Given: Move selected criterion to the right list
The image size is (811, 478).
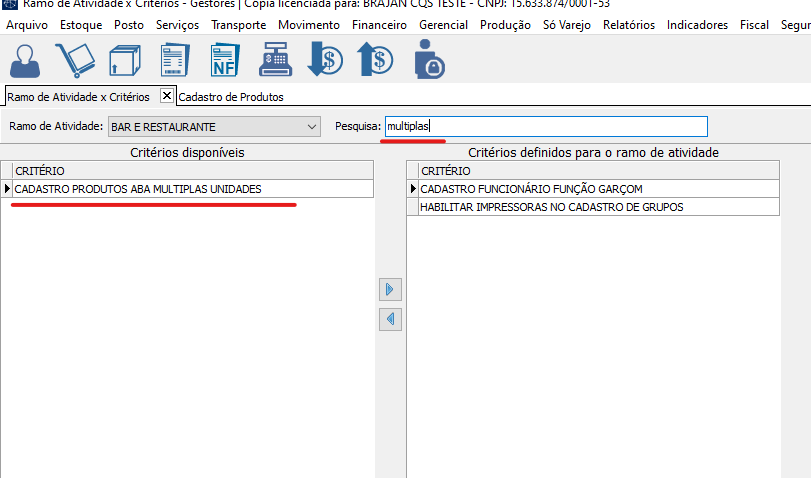Looking at the screenshot, I should click(x=390, y=289).
